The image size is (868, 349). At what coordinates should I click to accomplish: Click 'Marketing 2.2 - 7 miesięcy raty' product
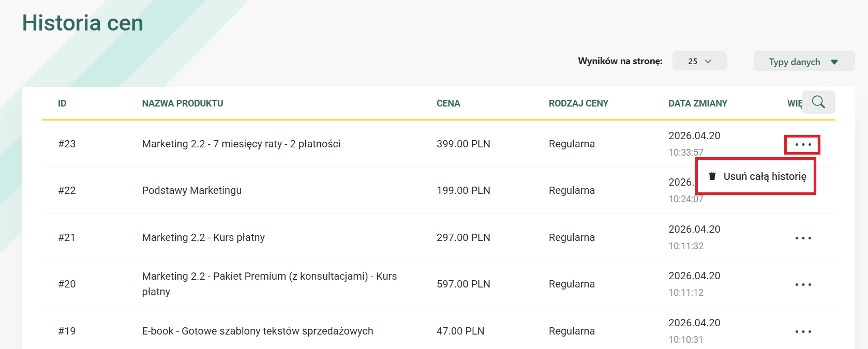[242, 144]
